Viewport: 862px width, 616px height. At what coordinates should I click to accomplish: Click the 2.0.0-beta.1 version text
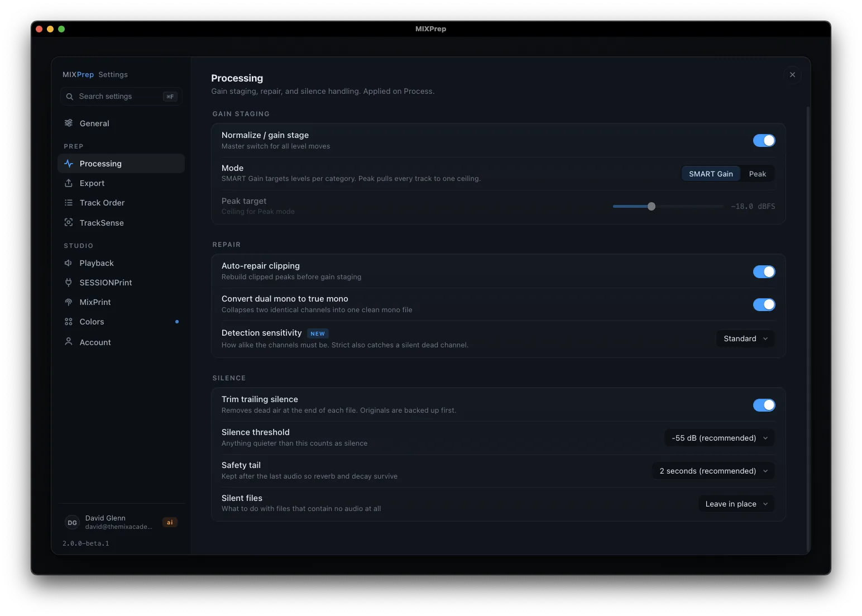(86, 543)
